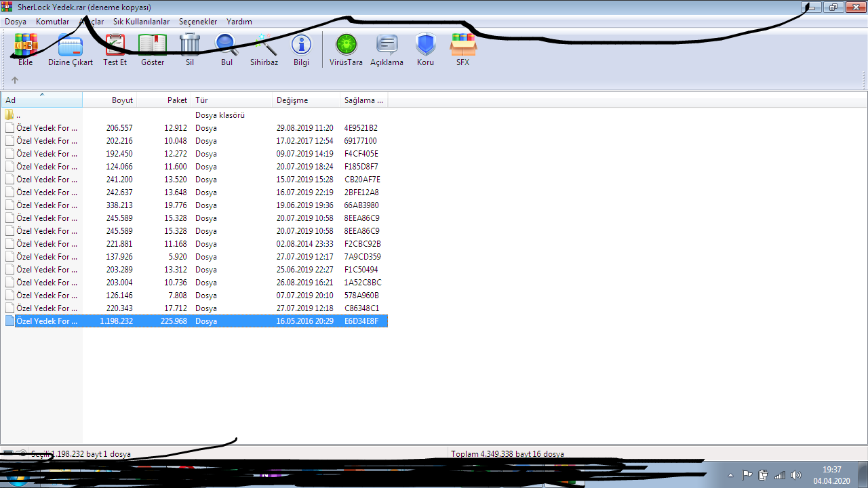This screenshot has height=488, width=868.
Task: Sort by the Sağlama checksum column header
Action: coord(364,100)
